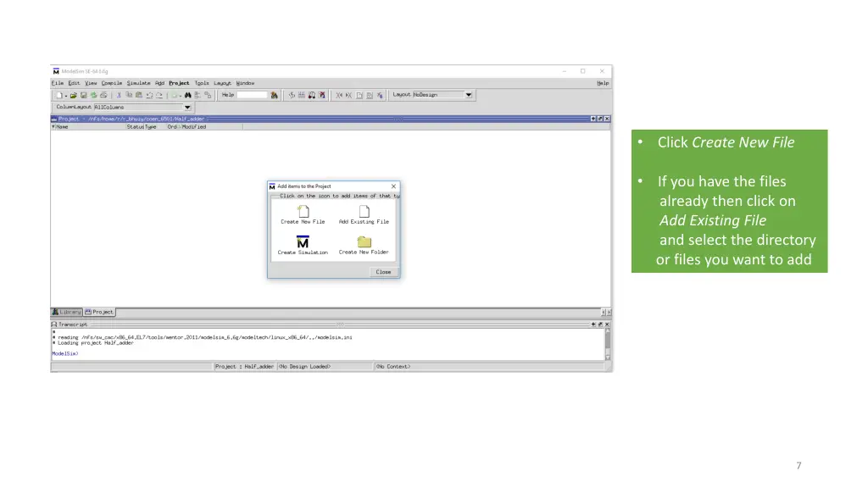Close the Transcript pane with its X
This screenshot has height=488, width=868.
(x=607, y=324)
